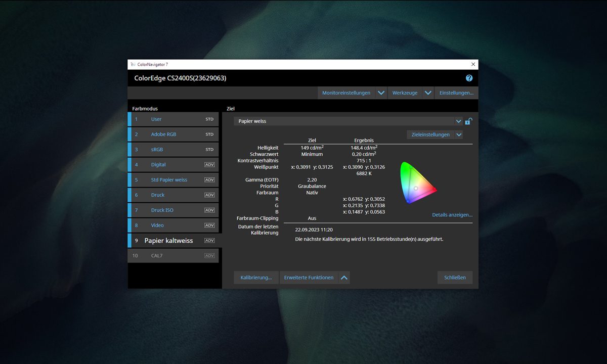Expand the Werkzeuge dropdown arrow
The width and height of the screenshot is (607, 364).
coord(428,93)
